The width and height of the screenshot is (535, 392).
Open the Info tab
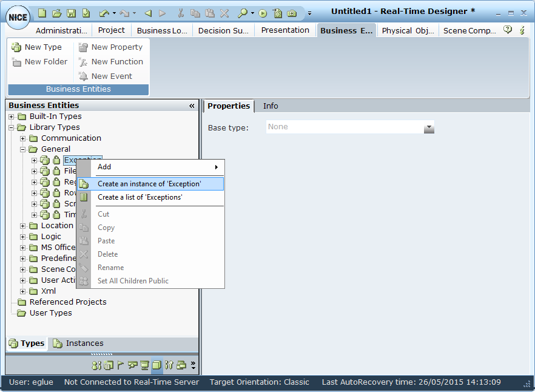pyautogui.click(x=271, y=106)
